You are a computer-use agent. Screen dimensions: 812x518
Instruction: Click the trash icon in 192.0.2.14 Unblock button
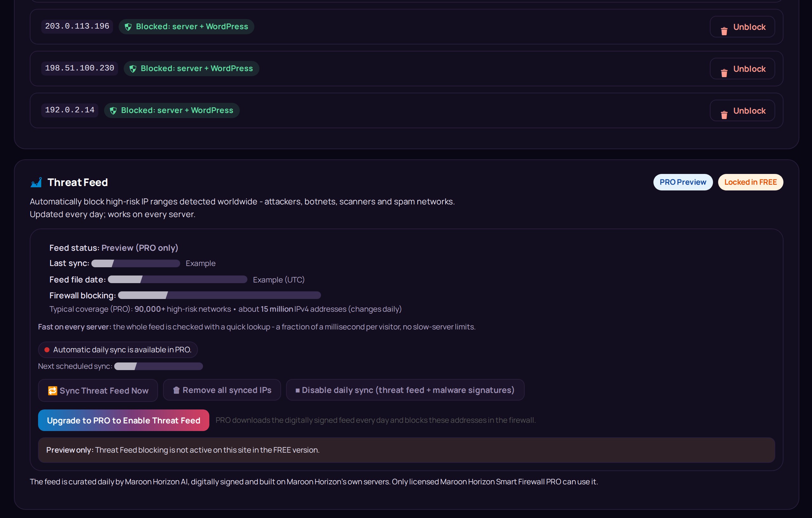click(x=724, y=115)
